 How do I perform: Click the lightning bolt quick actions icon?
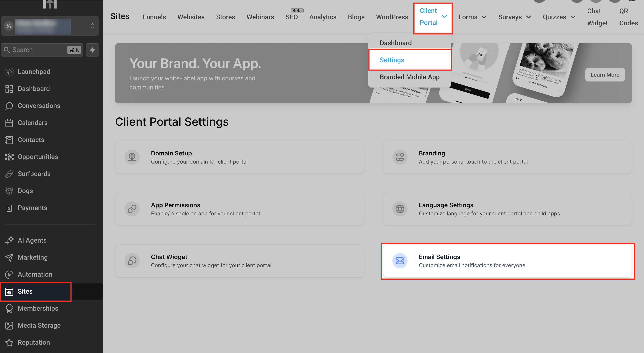click(92, 50)
